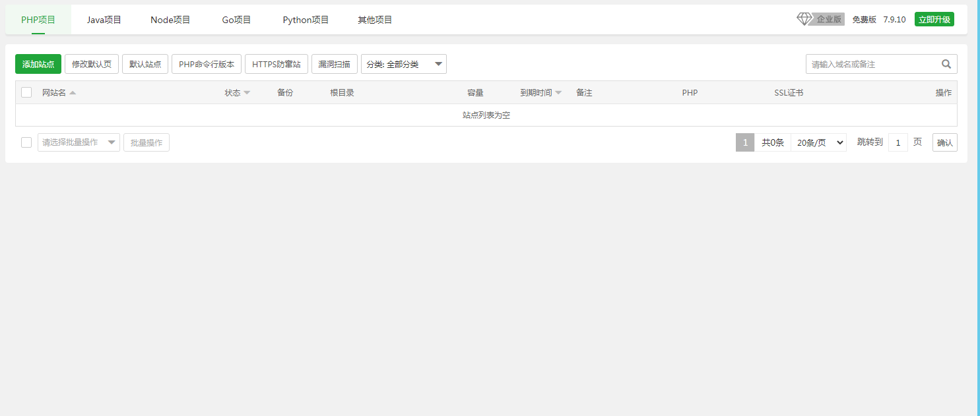Click the SSL证书 column header
980x416 pixels.
789,93
